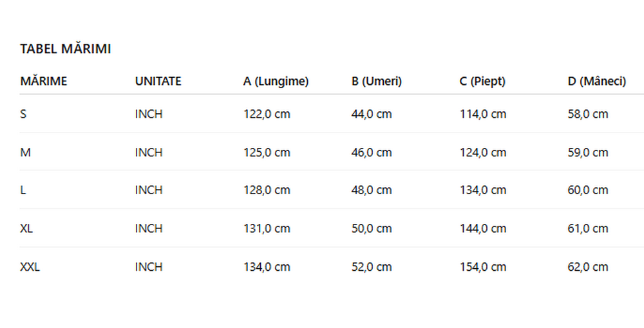Click the 134,0 cm chest value
The image size is (644, 328).
click(x=483, y=190)
